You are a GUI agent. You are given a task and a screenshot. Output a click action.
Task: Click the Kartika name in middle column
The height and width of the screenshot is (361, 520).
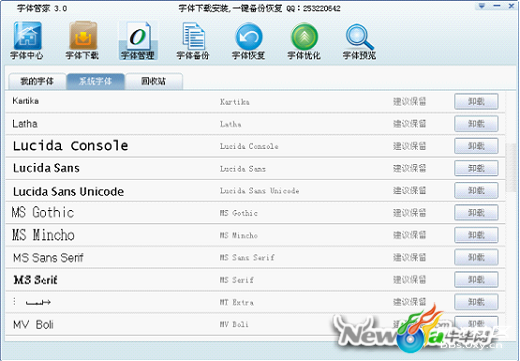click(235, 102)
